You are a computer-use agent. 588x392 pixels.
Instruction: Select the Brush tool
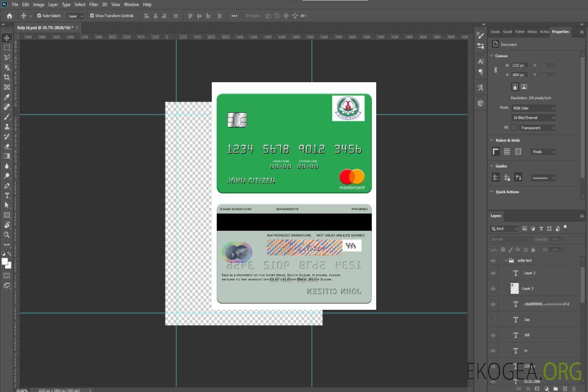click(x=7, y=117)
